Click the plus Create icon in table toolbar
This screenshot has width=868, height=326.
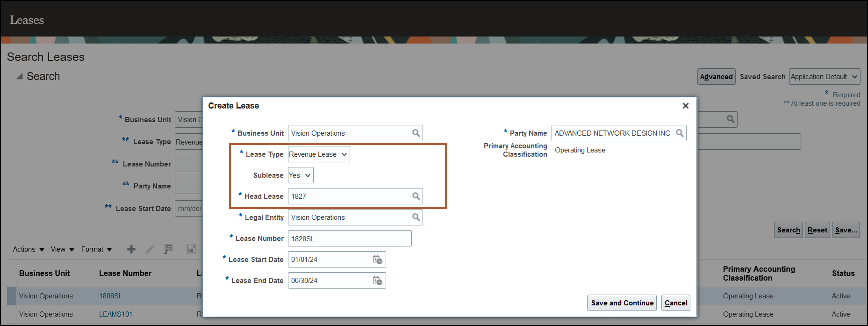pyautogui.click(x=131, y=249)
